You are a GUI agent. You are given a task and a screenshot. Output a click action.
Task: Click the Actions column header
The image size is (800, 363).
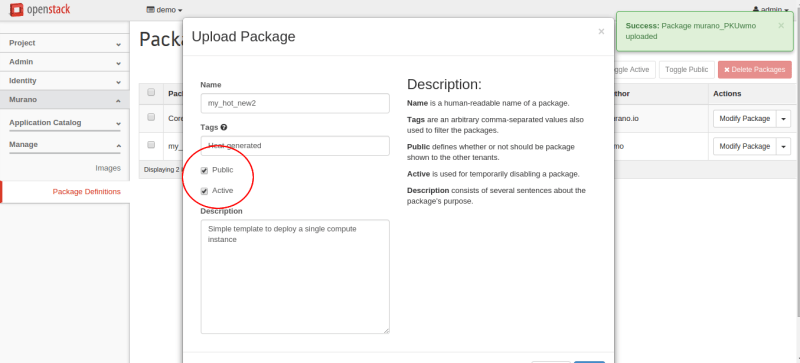tap(727, 94)
